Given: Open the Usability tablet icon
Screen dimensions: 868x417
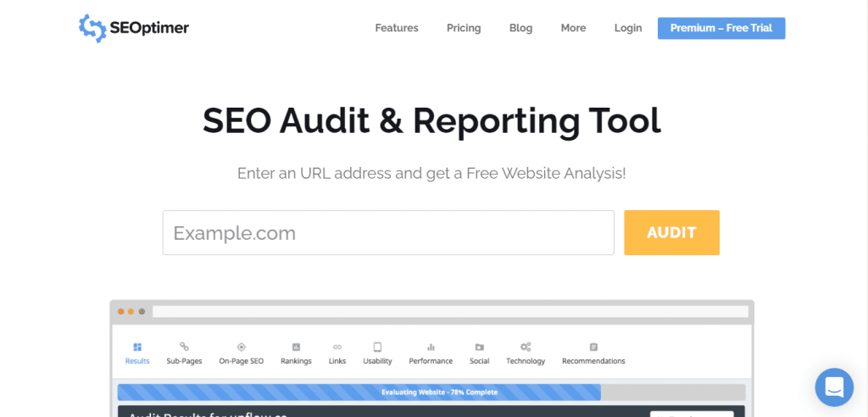Looking at the screenshot, I should [377, 347].
